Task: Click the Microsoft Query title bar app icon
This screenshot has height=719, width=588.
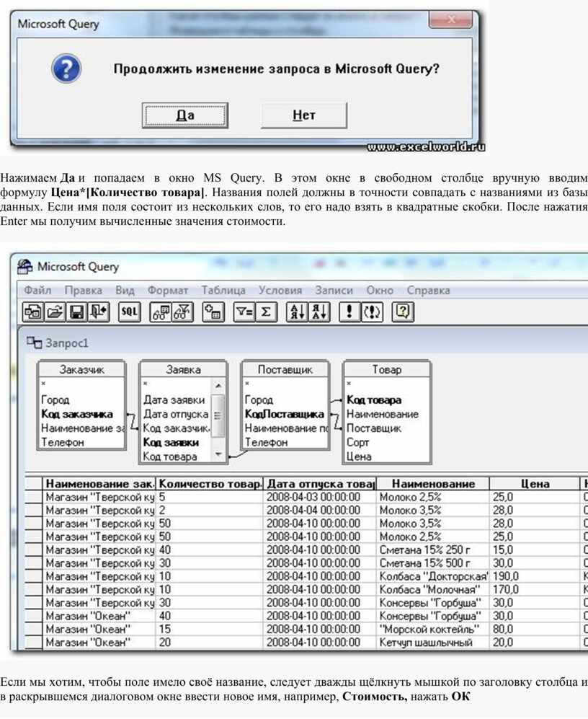Action: (24, 266)
